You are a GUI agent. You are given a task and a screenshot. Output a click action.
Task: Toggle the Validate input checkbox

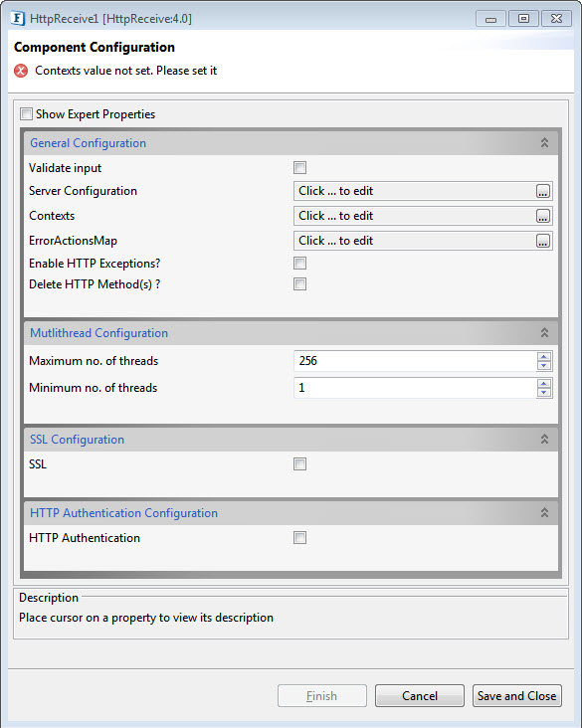300,168
